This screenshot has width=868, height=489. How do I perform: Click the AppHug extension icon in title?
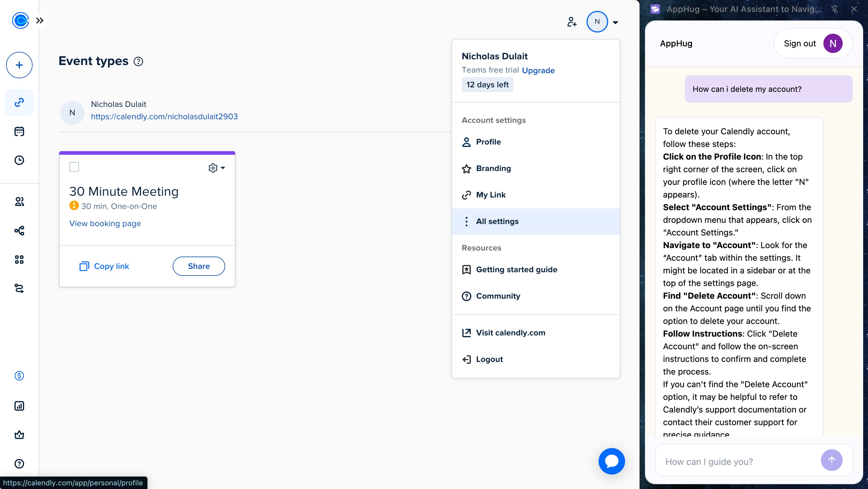655,9
